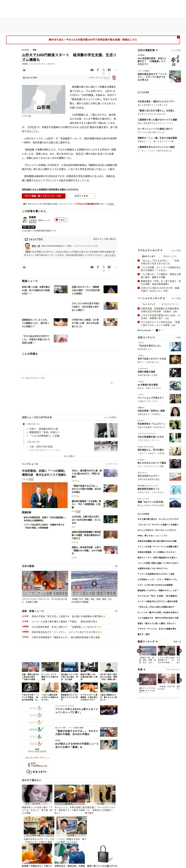
Task: Open the 注目の連載記事 arrow heading
Action: click(x=147, y=50)
